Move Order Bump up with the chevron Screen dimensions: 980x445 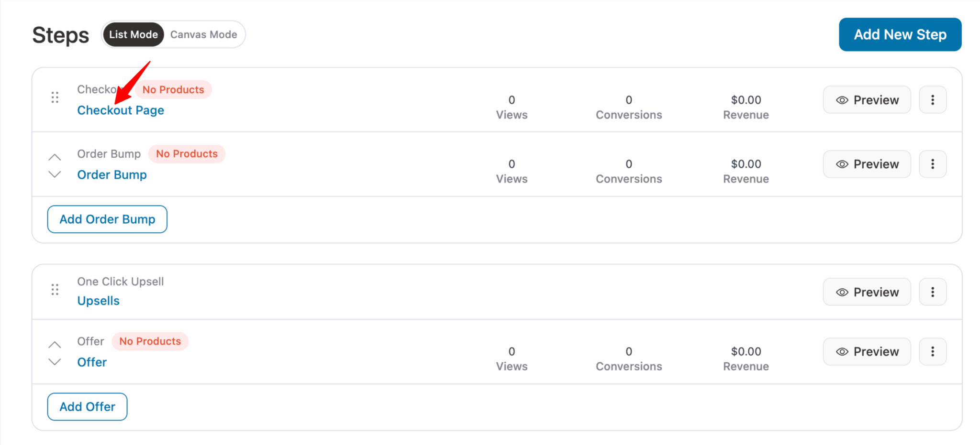click(x=54, y=156)
